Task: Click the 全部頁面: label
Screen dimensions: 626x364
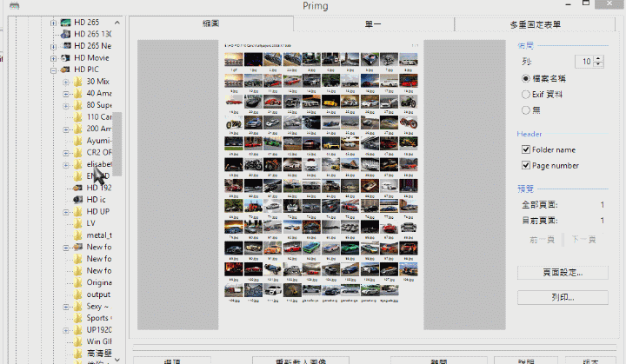Action: pos(540,205)
